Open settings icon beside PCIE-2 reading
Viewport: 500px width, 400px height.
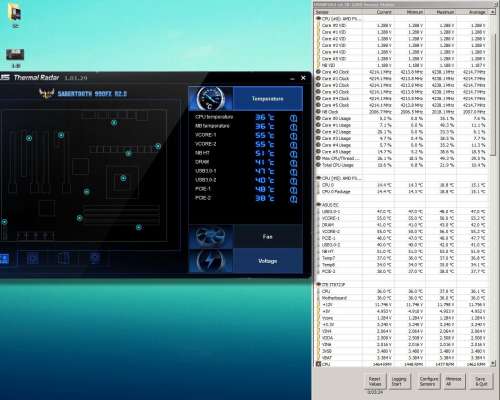click(x=293, y=199)
